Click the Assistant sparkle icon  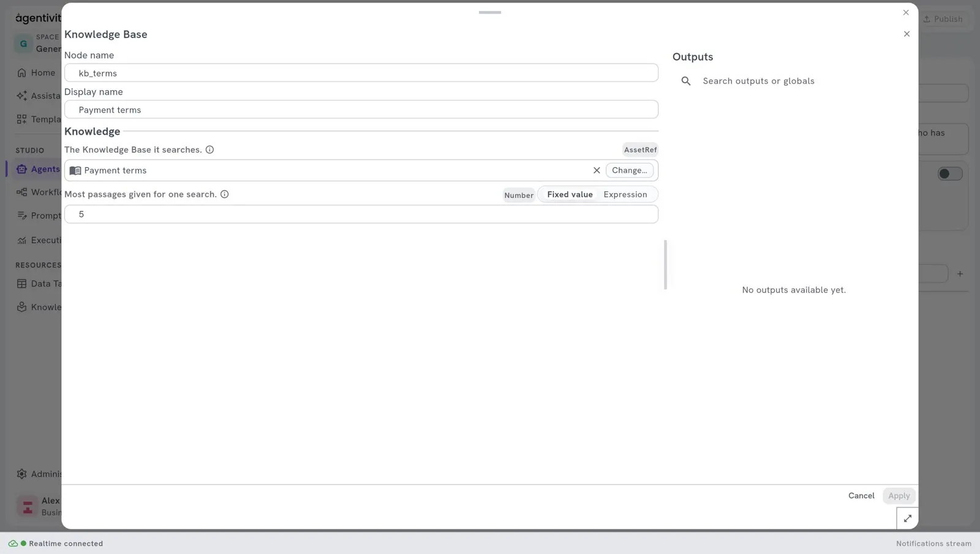tap(21, 96)
